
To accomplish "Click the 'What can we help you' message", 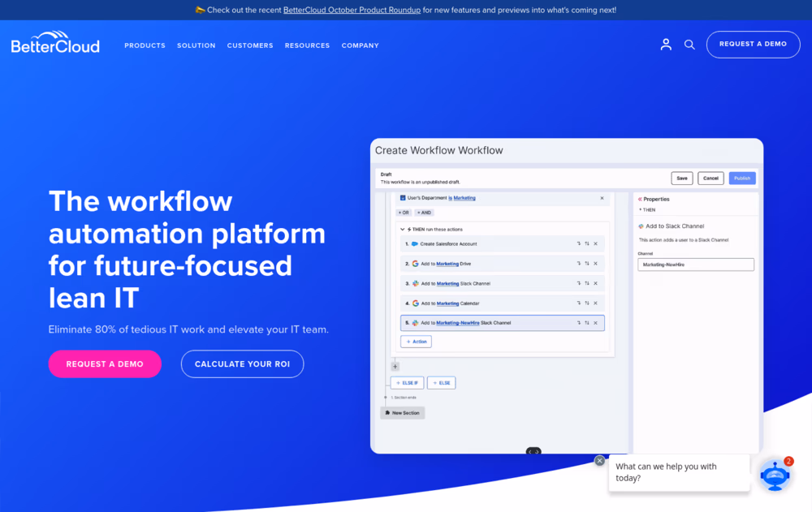I will pyautogui.click(x=680, y=472).
